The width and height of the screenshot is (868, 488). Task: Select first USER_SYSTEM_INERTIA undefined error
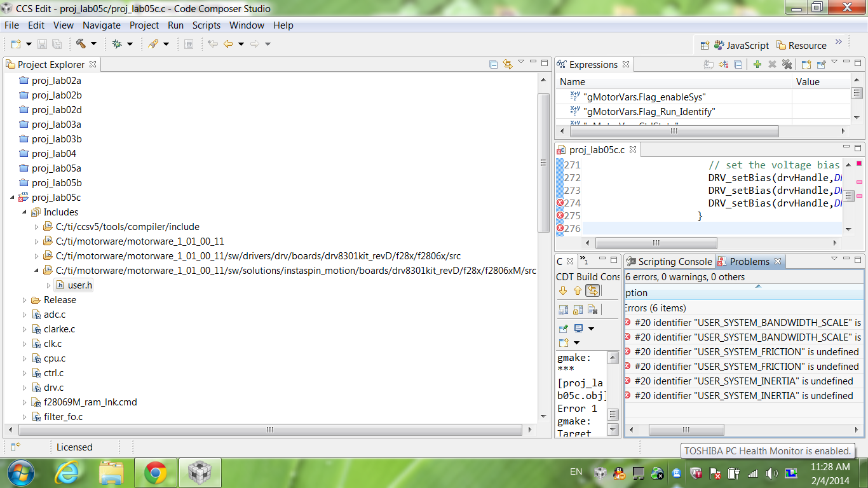coord(743,381)
